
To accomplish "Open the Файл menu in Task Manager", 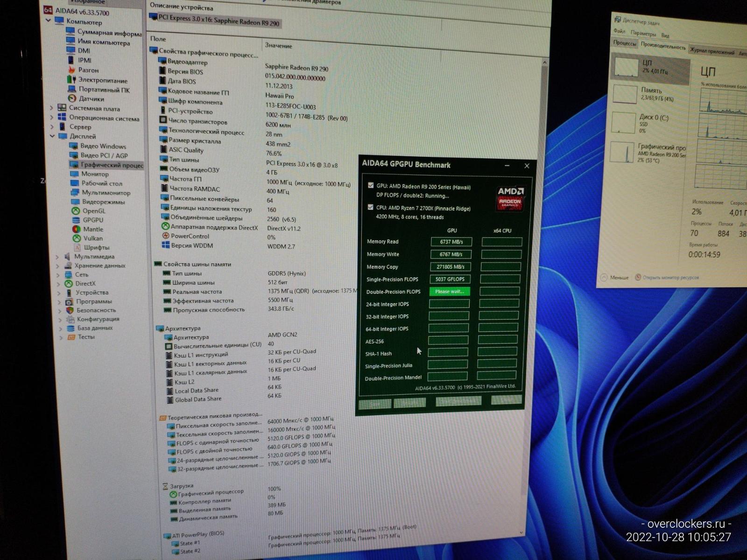I will click(619, 31).
